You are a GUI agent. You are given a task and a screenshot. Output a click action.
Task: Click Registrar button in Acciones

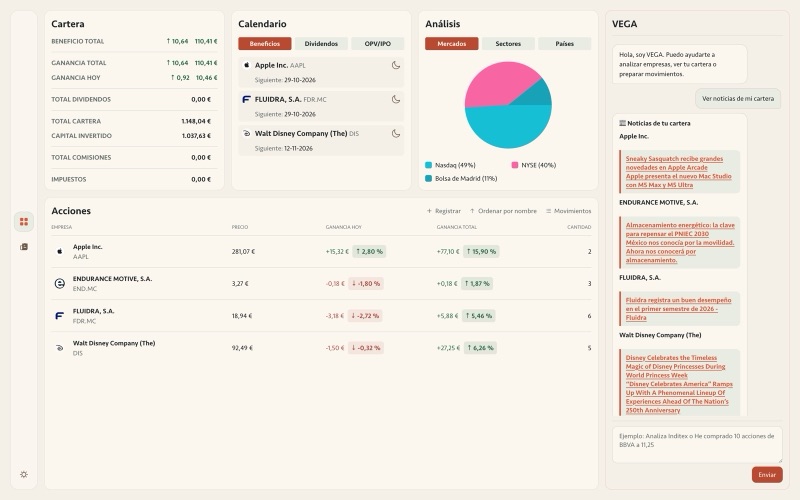pos(443,211)
